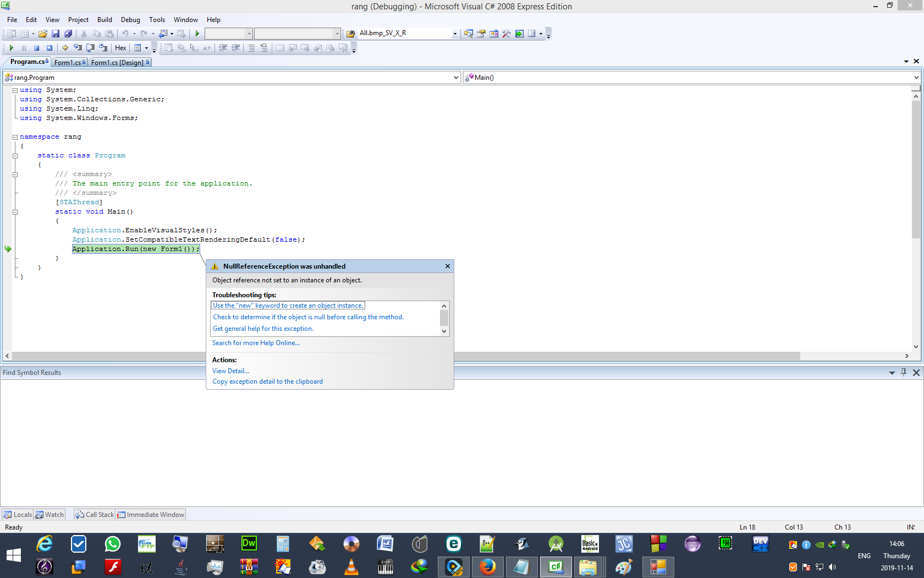Click the Windows Start button
Viewport: 924px width, 578px height.
click(14, 555)
